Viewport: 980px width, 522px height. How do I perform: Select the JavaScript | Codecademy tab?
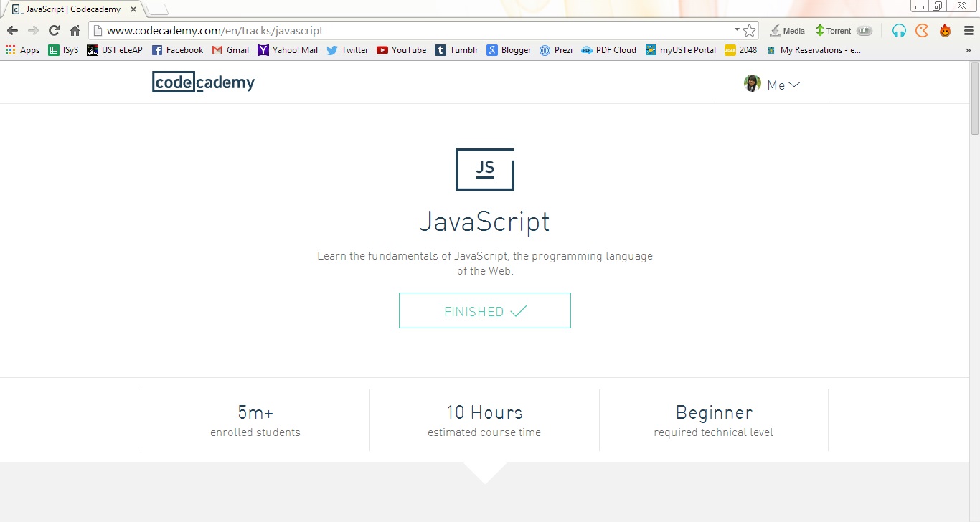(74, 9)
